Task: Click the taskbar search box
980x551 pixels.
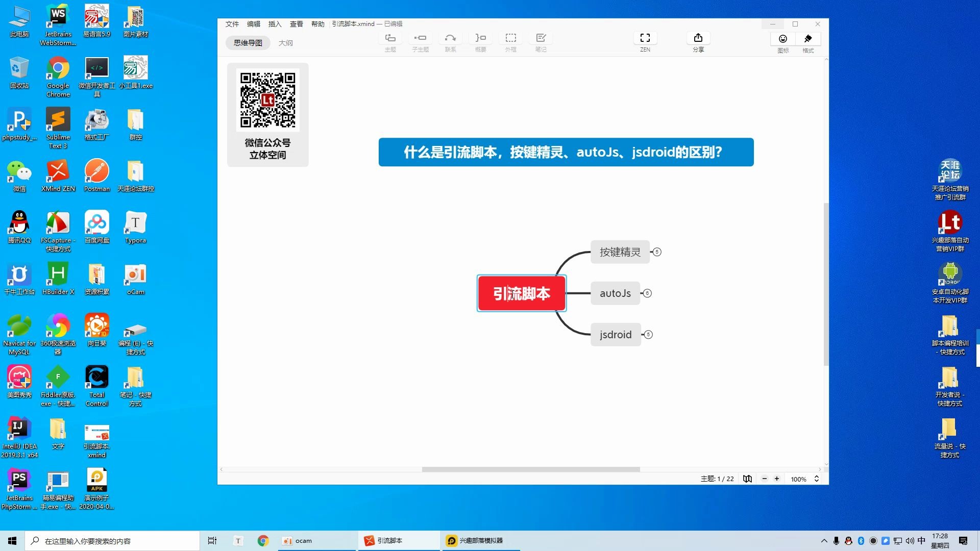Action: (x=112, y=541)
